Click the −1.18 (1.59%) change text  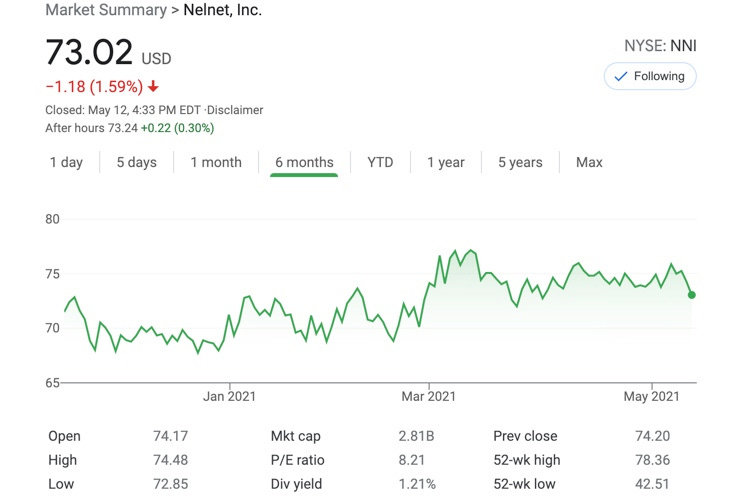pyautogui.click(x=94, y=87)
